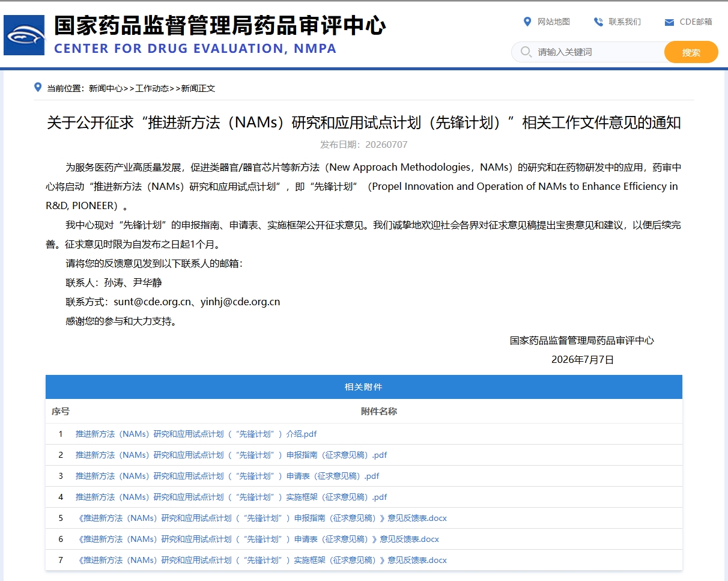Click the orange 搜索 button
This screenshot has height=581, width=728.
pyautogui.click(x=691, y=52)
